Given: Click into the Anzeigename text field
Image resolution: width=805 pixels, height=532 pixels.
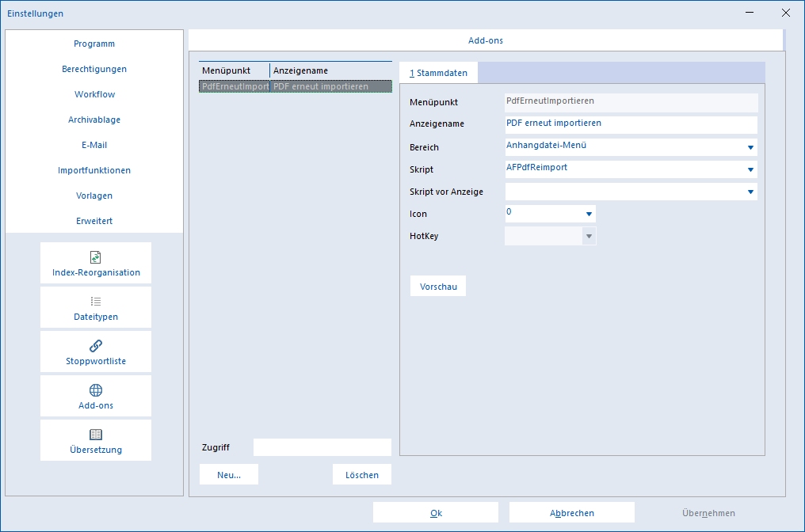Looking at the screenshot, I should tap(631, 124).
